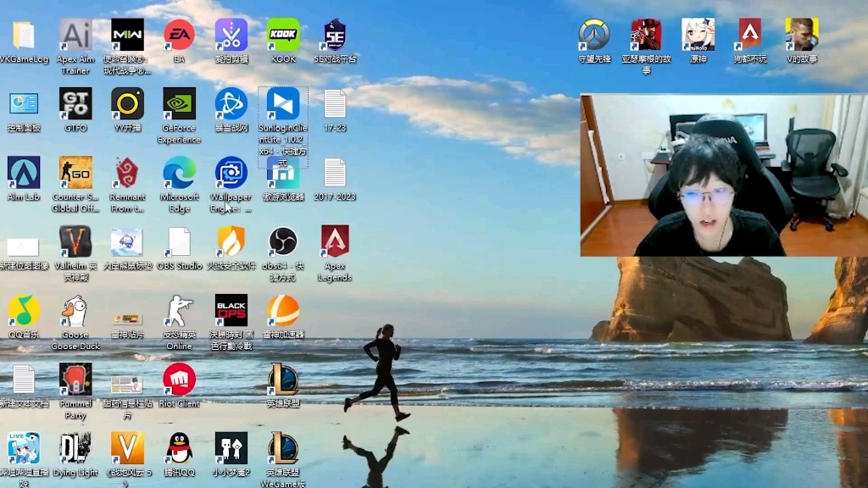868x488 pixels.
Task: Launch the obs64 快捷方式 shortcut
Action: (283, 241)
